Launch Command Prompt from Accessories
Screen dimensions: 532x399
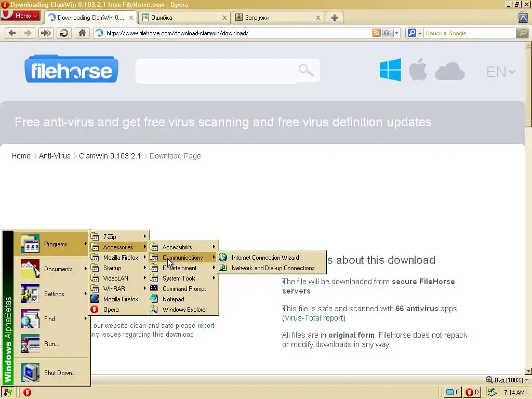[x=183, y=289]
